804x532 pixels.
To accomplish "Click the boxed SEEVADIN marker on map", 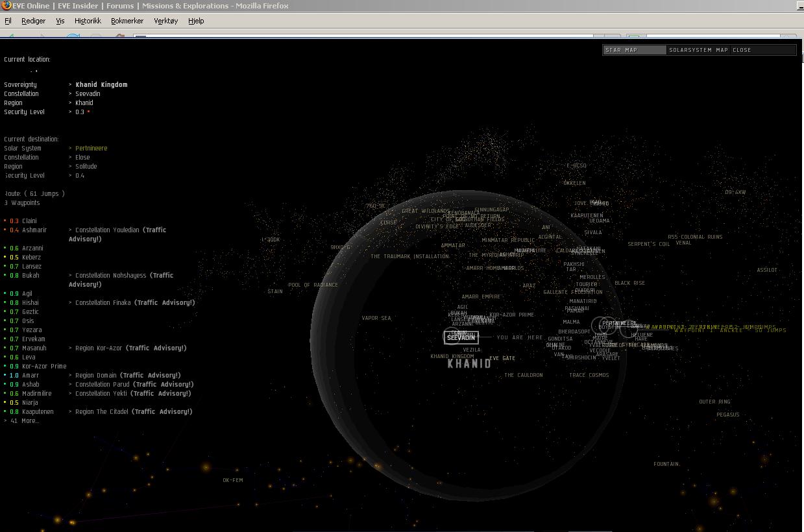I will [461, 337].
